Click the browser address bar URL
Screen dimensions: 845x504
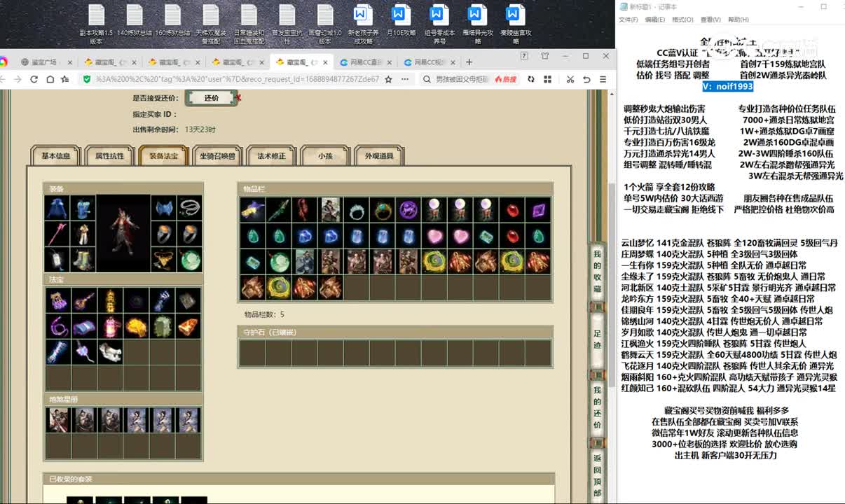238,79
